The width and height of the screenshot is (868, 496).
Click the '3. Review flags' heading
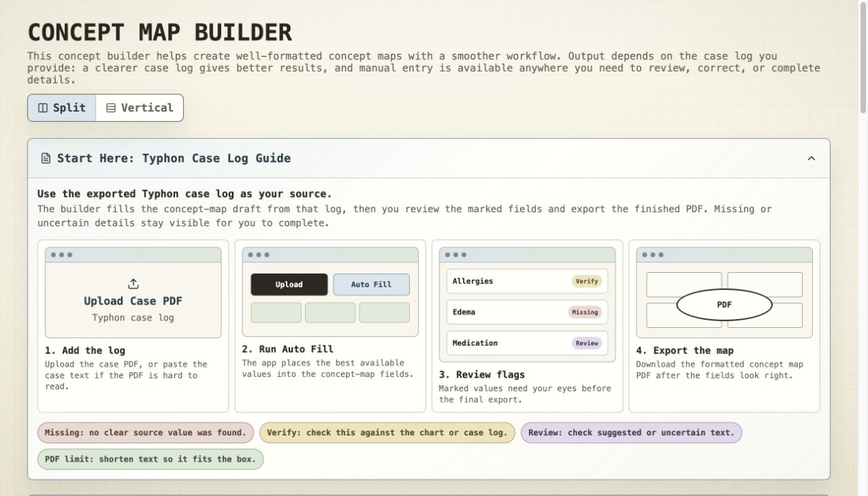482,375
